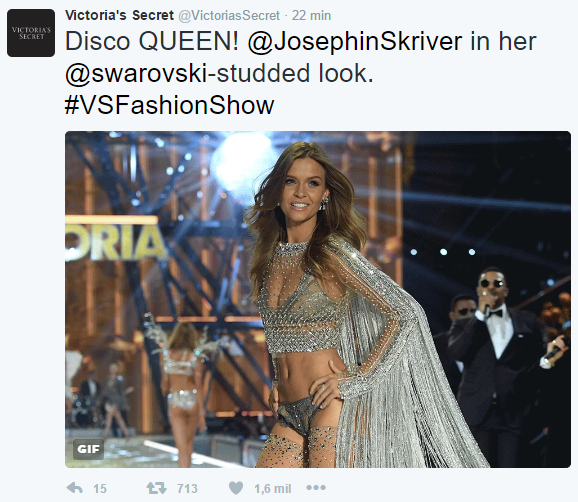Click the reply count 15
This screenshot has height=502, width=578.
100,489
